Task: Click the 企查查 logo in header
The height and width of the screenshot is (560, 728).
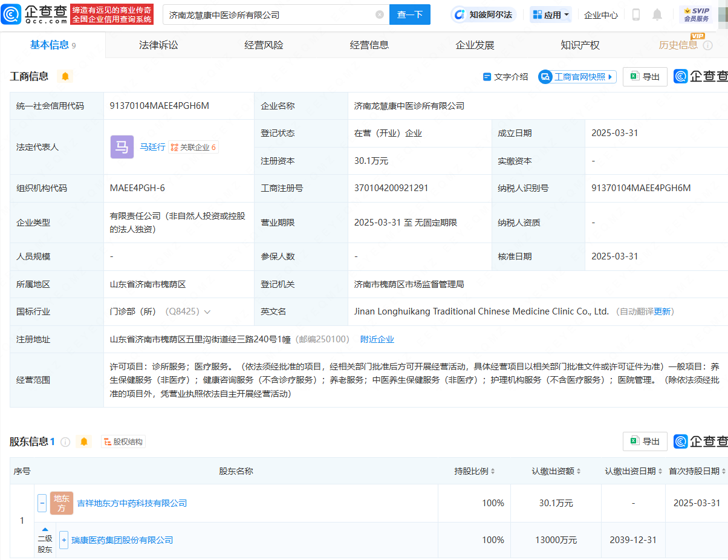Action: coord(34,14)
